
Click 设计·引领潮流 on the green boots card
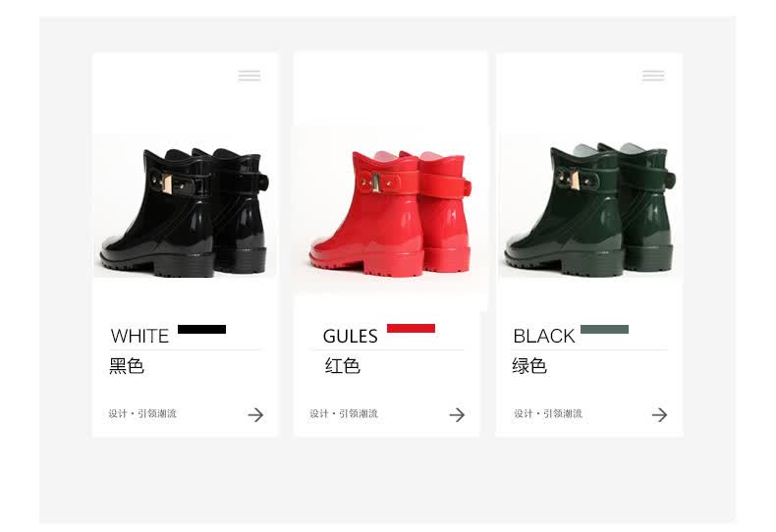tap(548, 413)
